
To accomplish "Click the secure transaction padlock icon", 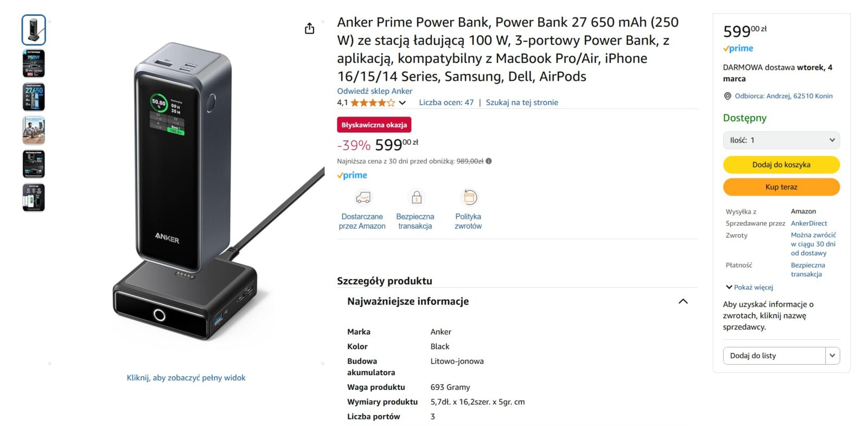I will pyautogui.click(x=416, y=197).
